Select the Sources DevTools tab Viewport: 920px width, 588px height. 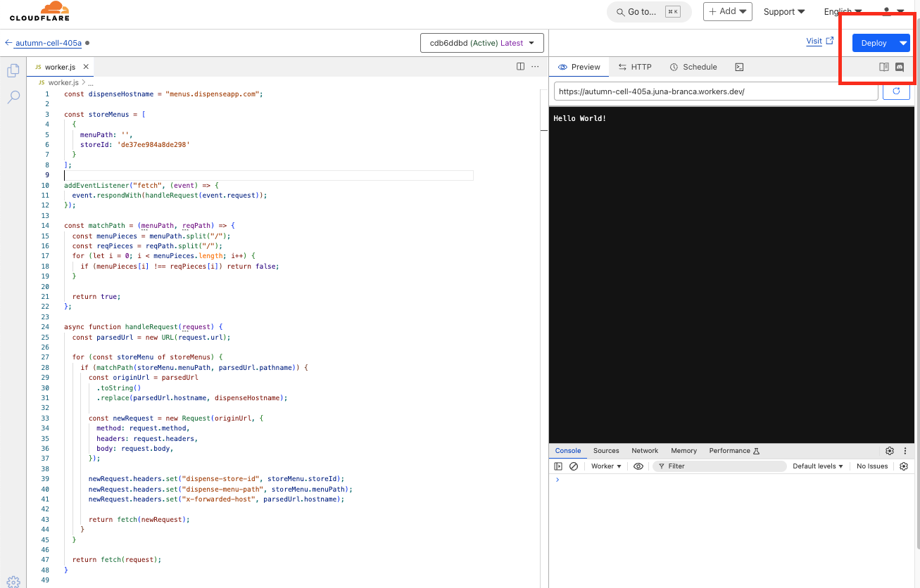click(x=606, y=451)
